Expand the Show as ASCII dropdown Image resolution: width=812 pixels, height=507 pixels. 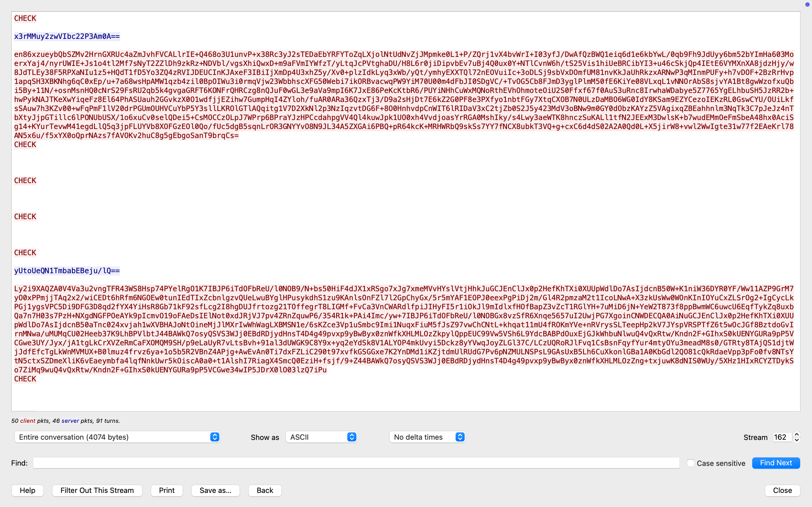[x=321, y=437]
